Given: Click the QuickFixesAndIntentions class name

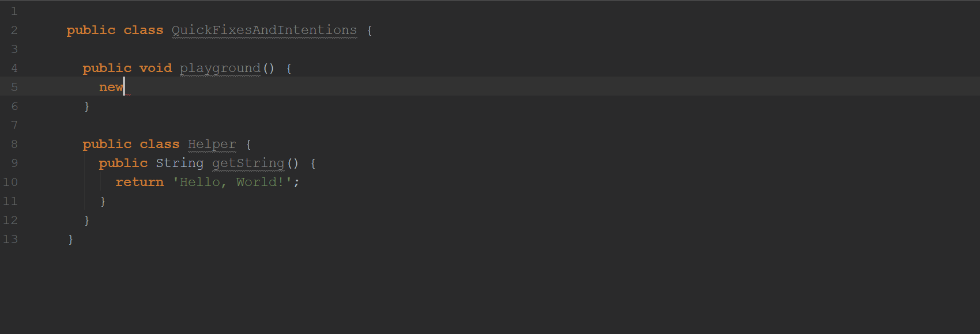Looking at the screenshot, I should [264, 30].
